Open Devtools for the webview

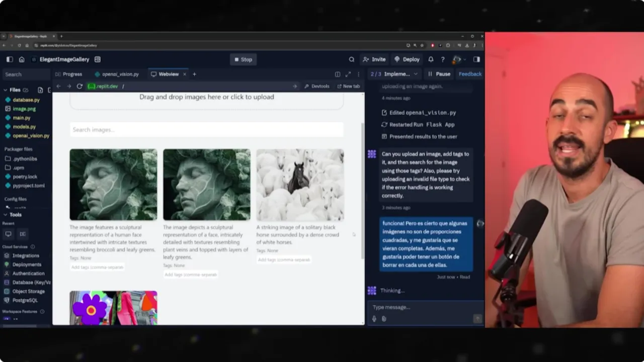click(x=317, y=86)
